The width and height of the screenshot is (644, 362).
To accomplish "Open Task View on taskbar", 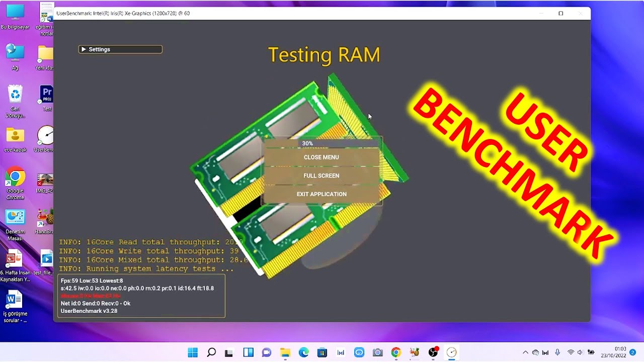I will tap(229, 352).
